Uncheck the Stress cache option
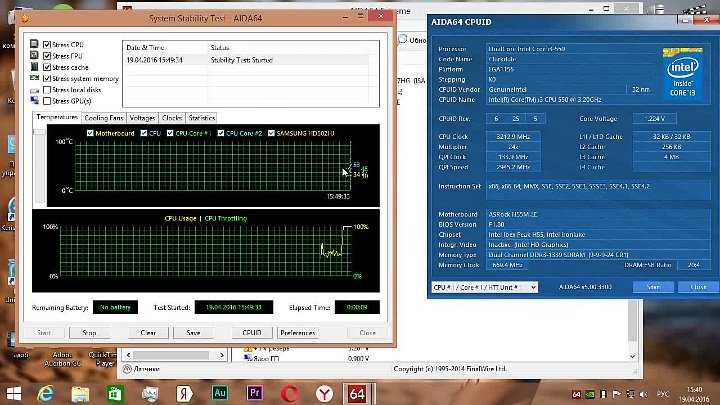The image size is (720, 405). 47,67
